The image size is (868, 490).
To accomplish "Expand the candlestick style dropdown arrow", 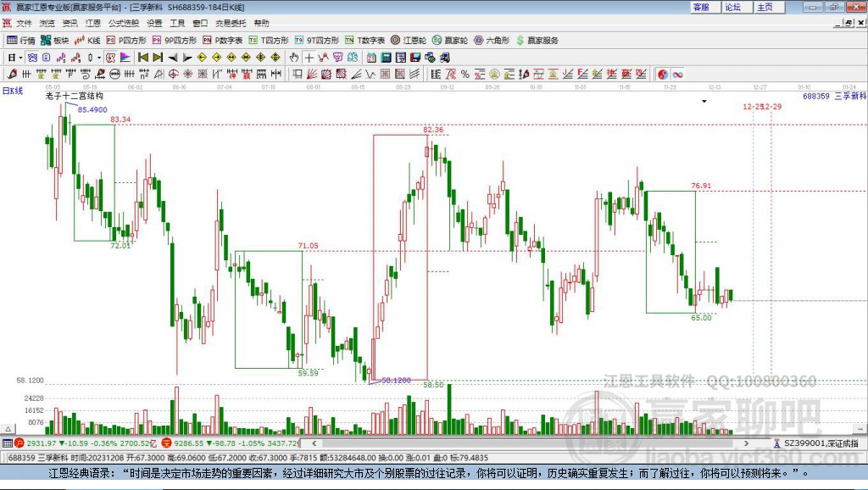I will tap(99, 57).
